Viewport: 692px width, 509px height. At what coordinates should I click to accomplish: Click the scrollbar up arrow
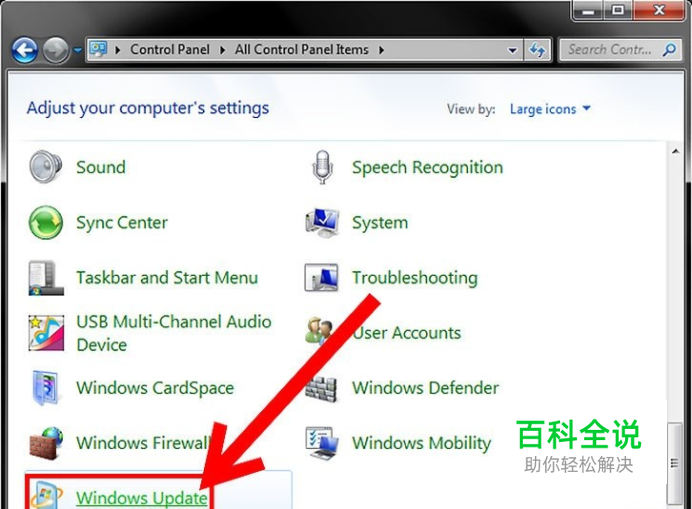tap(675, 151)
